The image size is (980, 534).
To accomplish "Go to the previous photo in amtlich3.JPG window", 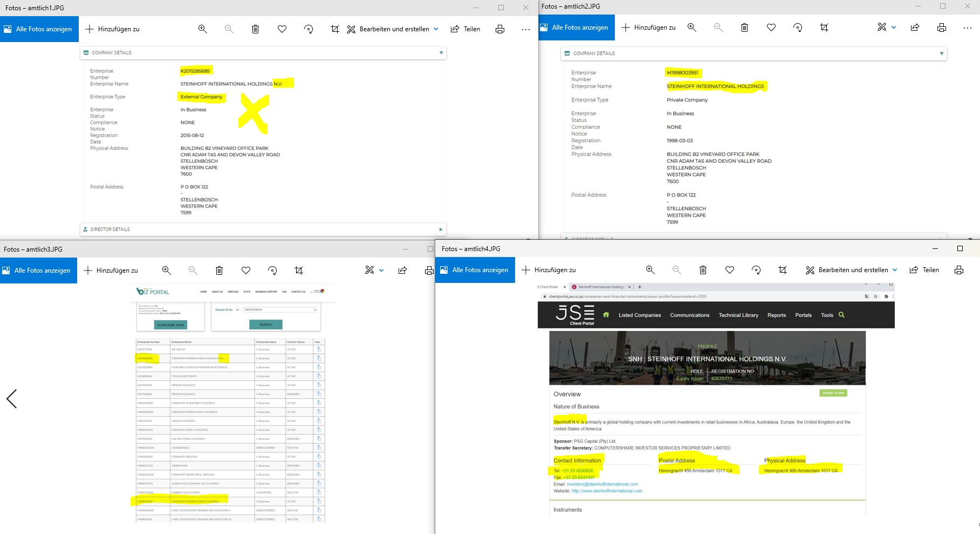I will coord(11,399).
